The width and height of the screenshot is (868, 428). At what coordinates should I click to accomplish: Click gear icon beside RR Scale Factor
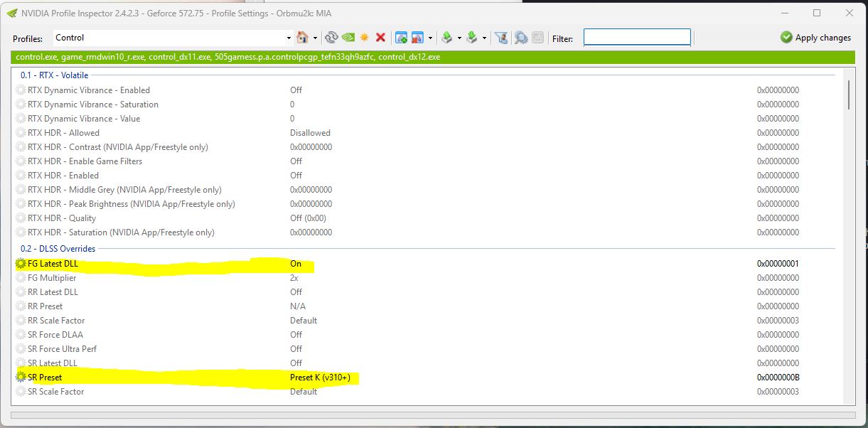(x=21, y=321)
